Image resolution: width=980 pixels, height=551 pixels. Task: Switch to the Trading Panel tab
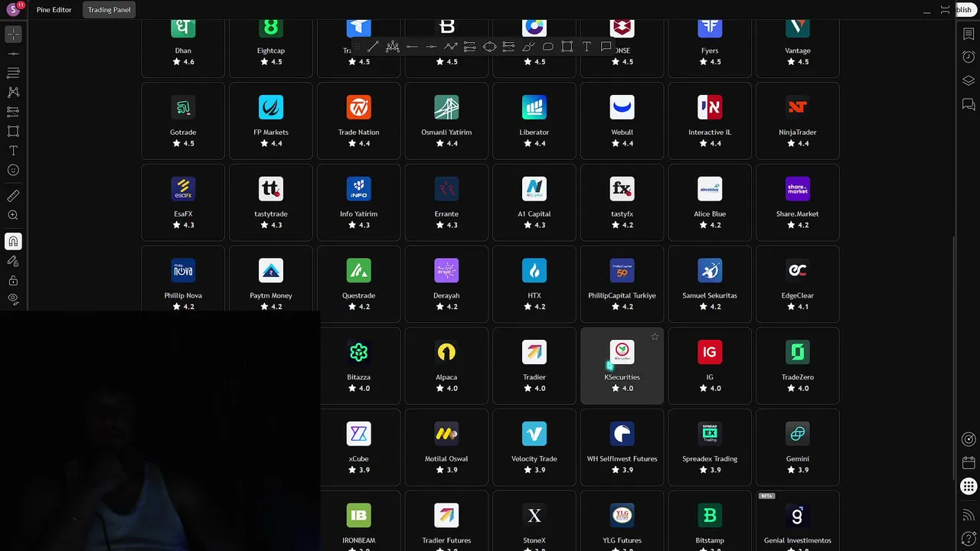tap(109, 10)
